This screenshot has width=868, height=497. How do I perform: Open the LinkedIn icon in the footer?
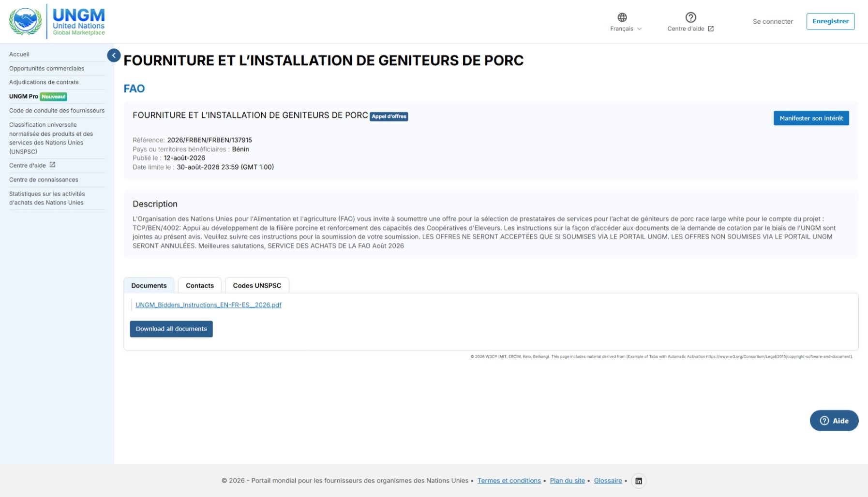pyautogui.click(x=639, y=481)
